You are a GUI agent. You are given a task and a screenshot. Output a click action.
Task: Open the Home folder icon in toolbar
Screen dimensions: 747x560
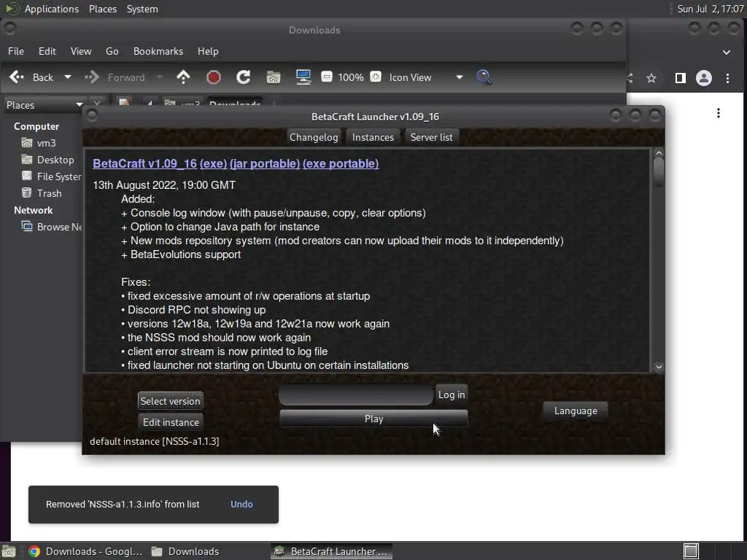point(274,77)
